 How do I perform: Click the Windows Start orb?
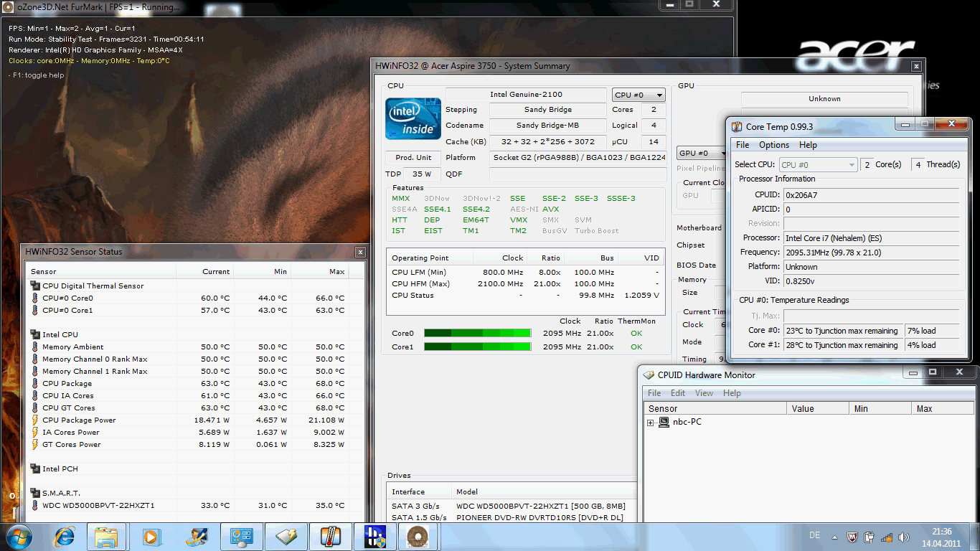[18, 536]
